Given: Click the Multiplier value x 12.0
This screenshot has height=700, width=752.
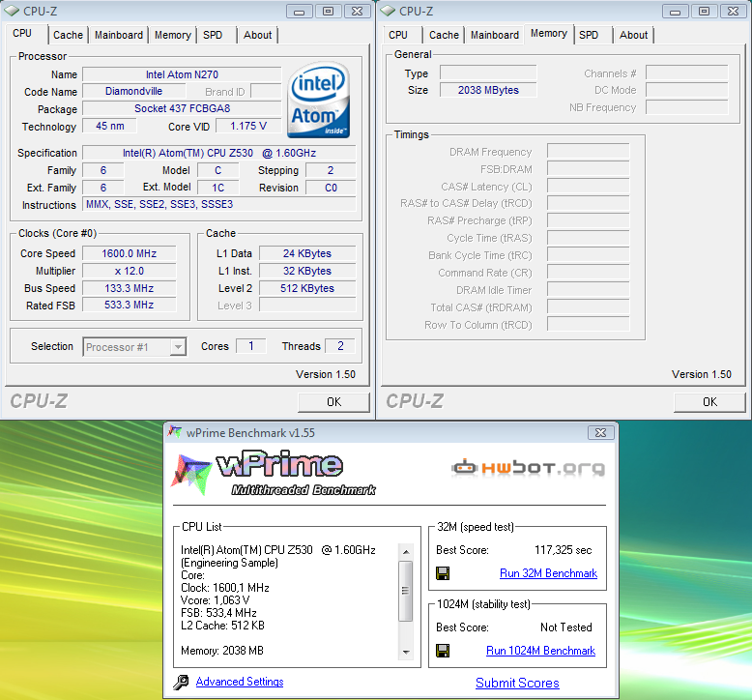Looking at the screenshot, I should click(x=129, y=271).
